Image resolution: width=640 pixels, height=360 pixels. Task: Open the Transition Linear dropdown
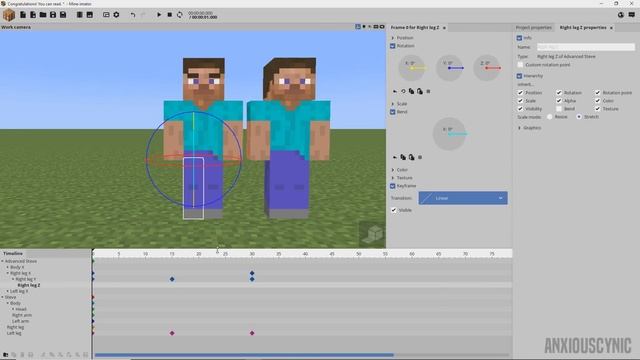tap(463, 198)
